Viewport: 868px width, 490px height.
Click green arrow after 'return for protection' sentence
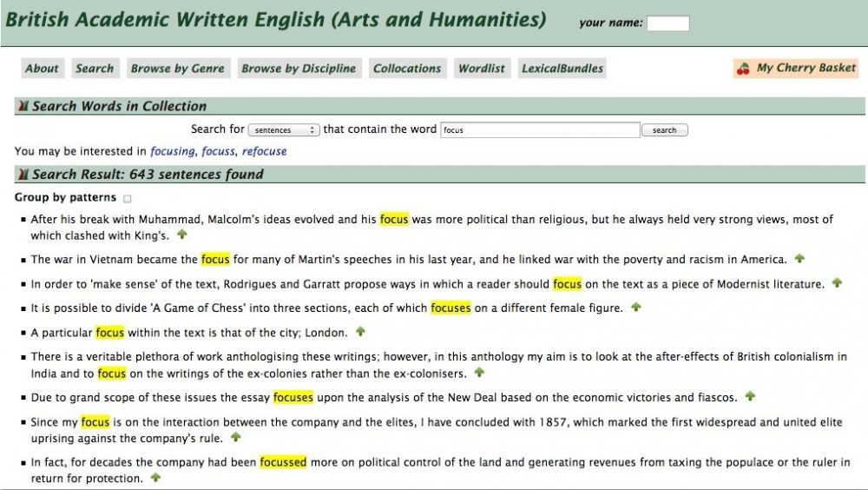click(155, 477)
